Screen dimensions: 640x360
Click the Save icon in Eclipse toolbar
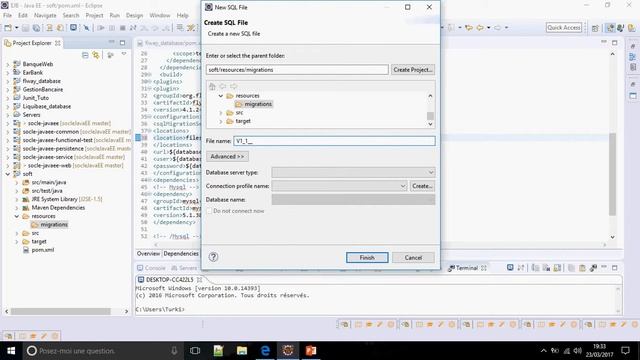(x=25, y=28)
